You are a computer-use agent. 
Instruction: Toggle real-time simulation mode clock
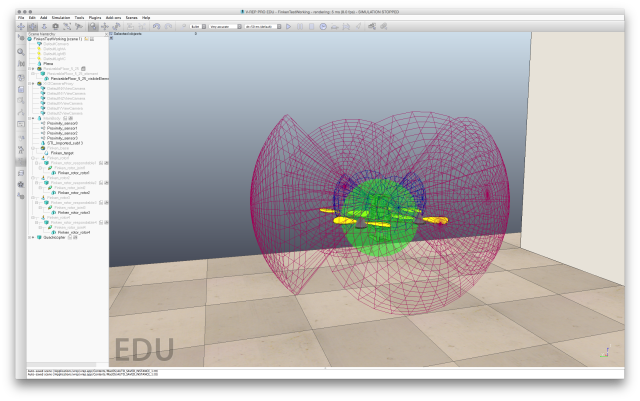(x=323, y=27)
